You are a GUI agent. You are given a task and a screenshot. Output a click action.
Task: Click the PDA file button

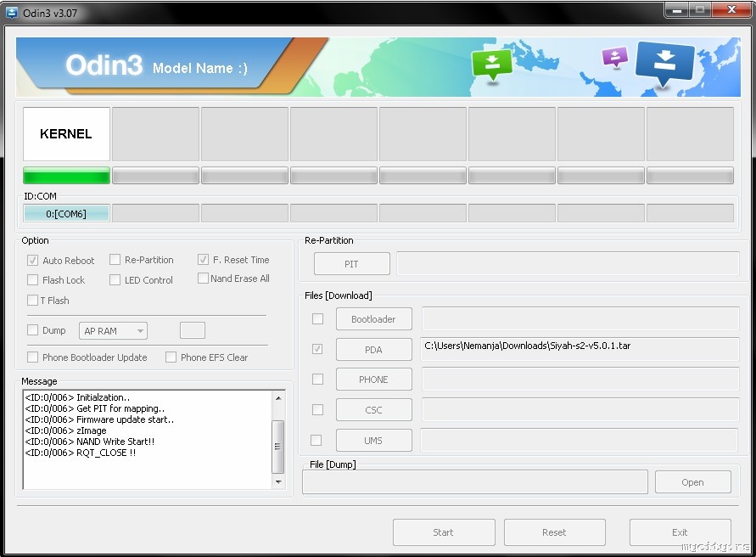373,350
